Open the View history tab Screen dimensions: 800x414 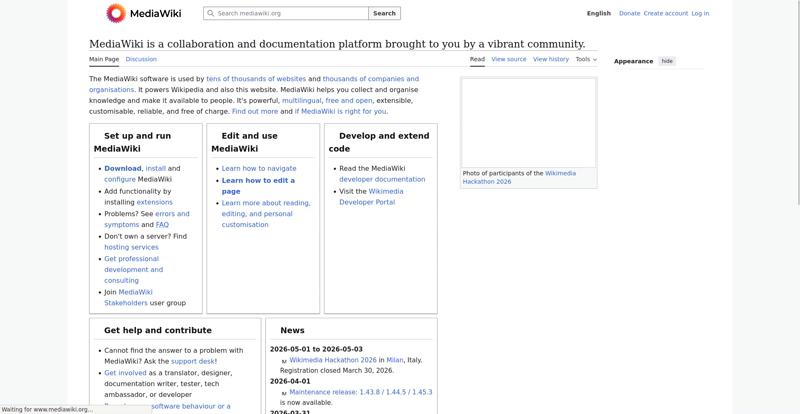(551, 59)
